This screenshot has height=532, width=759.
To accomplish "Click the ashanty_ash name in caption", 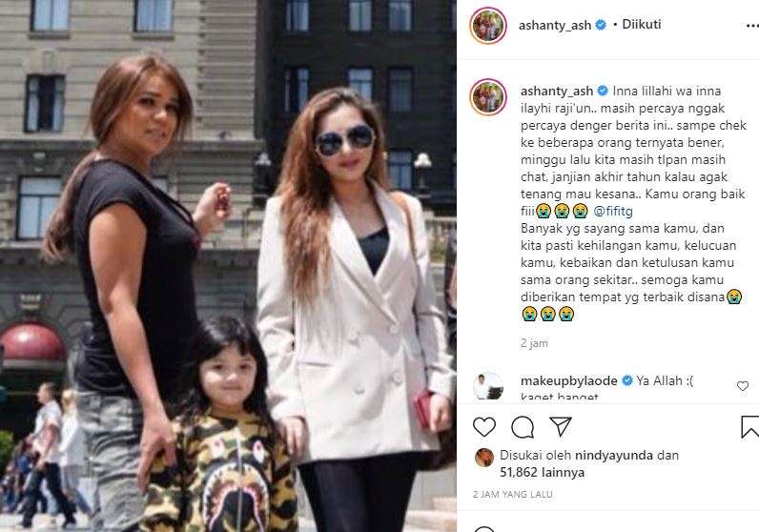I will [557, 91].
